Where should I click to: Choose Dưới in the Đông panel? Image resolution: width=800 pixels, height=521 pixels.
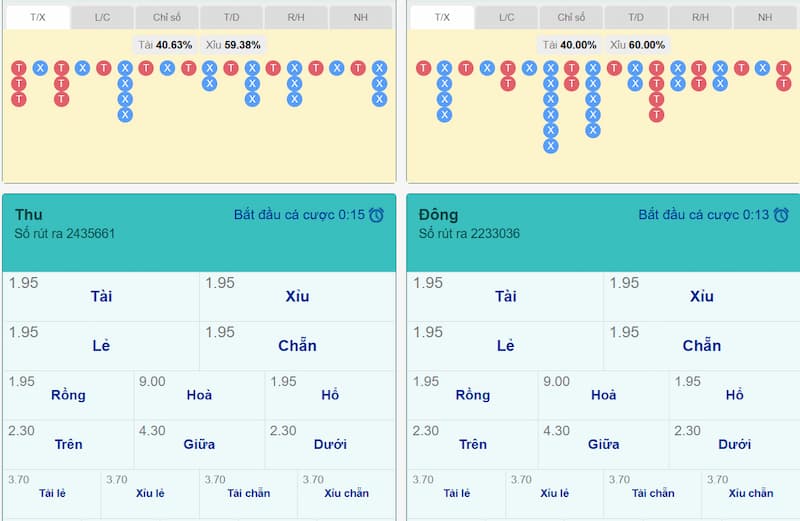click(734, 444)
